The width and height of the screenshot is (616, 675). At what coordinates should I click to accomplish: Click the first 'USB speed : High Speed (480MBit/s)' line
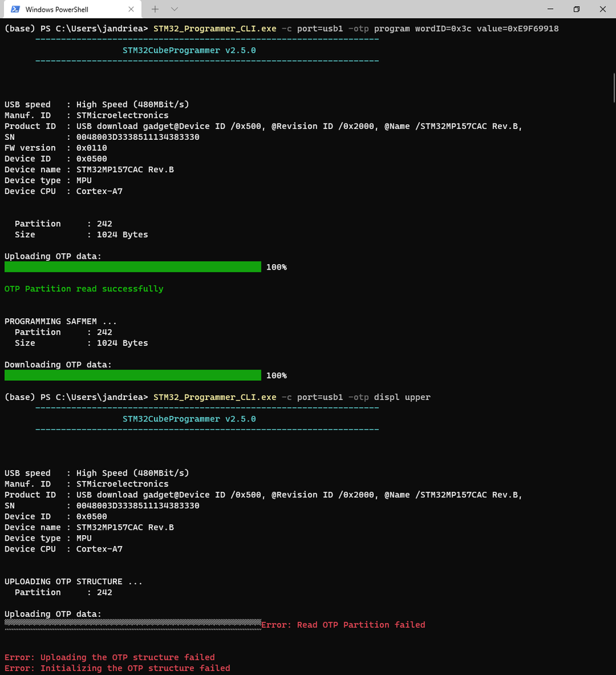97,104
